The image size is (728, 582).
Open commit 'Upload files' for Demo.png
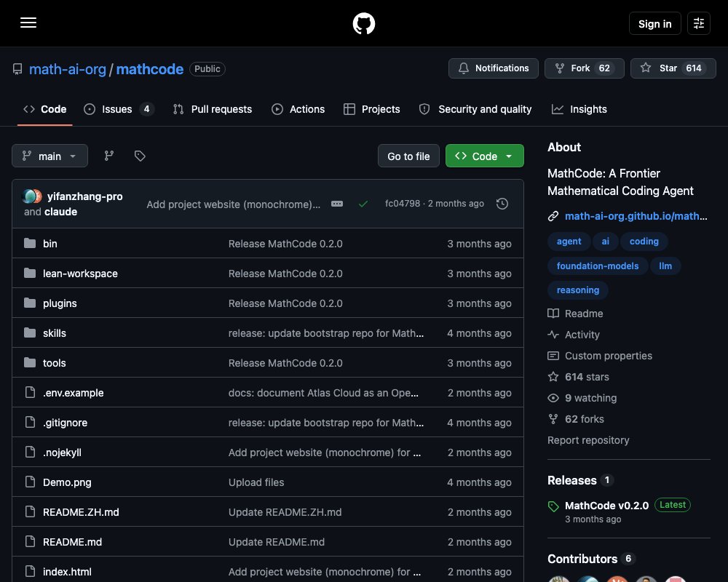coord(256,482)
